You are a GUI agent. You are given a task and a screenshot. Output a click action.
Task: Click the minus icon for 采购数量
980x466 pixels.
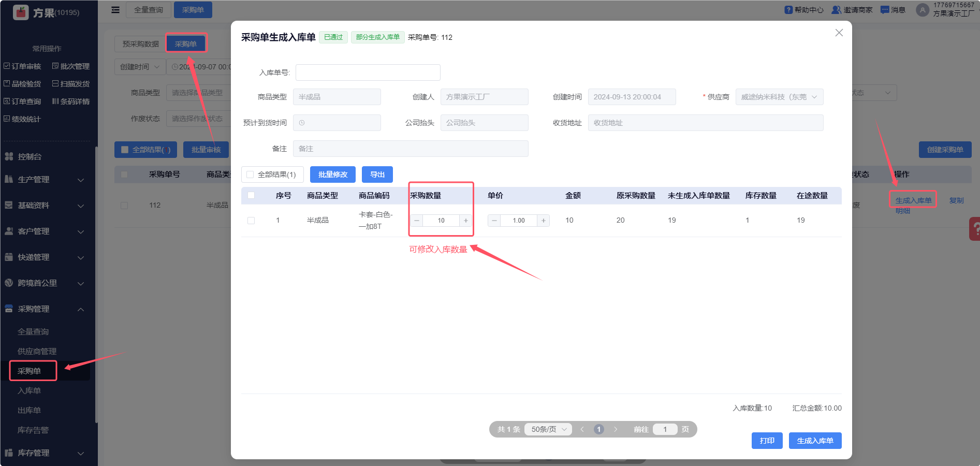417,221
